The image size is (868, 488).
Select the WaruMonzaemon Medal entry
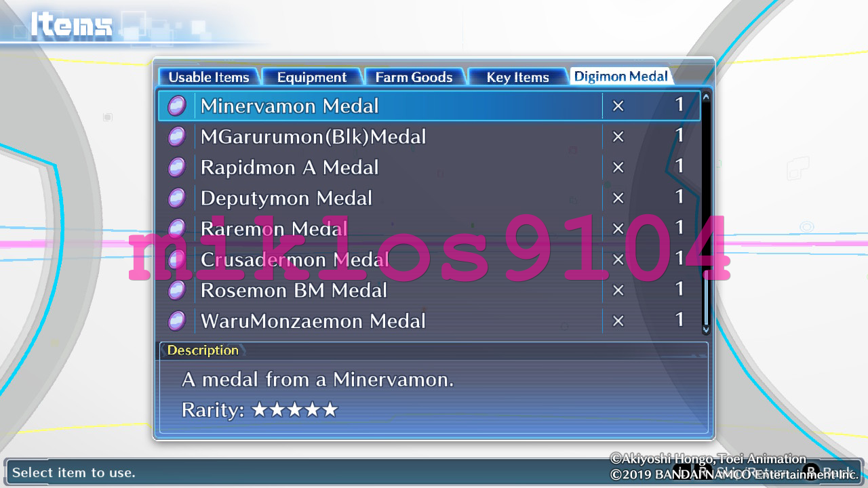429,321
